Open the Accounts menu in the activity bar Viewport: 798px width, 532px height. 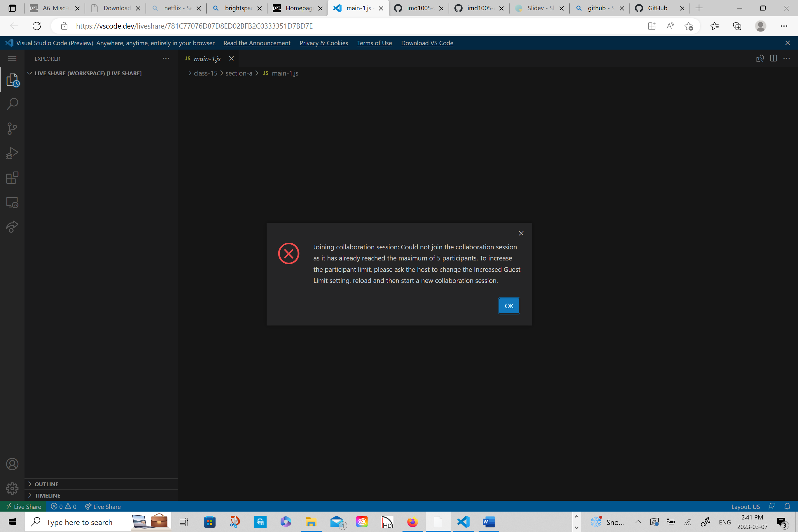click(x=12, y=464)
